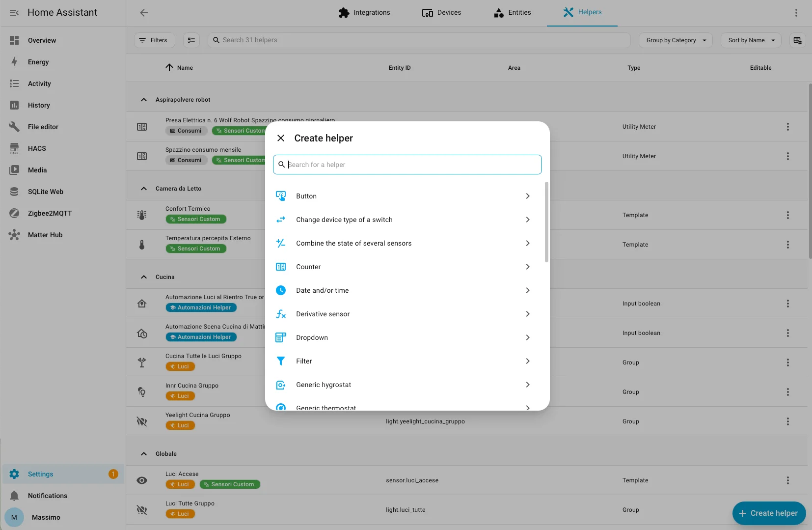Choose Change device type of a switch
812x530 pixels.
(404, 220)
